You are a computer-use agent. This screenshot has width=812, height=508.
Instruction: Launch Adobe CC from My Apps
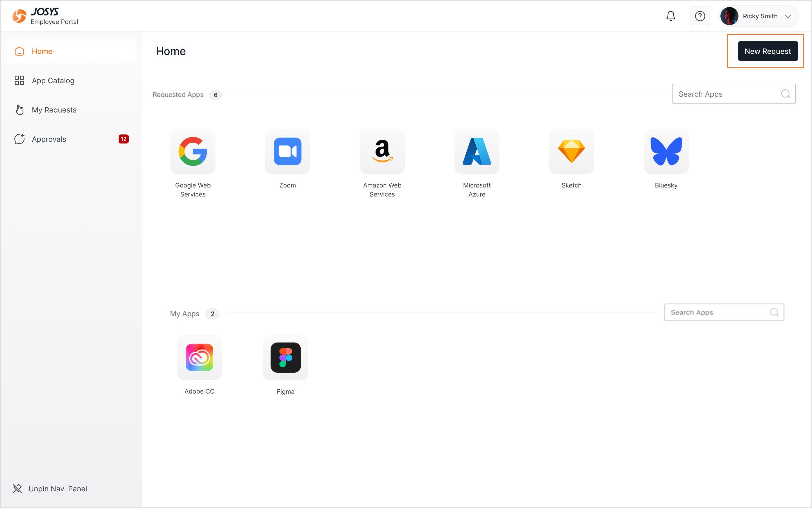click(199, 357)
